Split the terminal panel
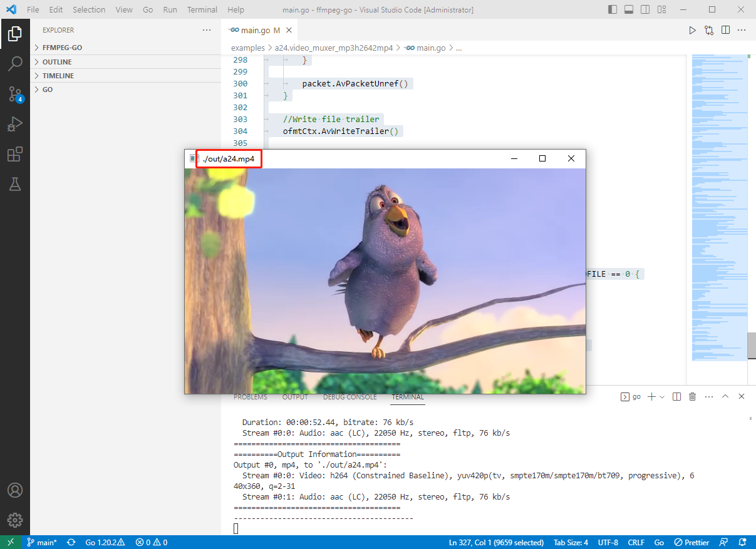Image resolution: width=756 pixels, height=549 pixels. [x=676, y=397]
